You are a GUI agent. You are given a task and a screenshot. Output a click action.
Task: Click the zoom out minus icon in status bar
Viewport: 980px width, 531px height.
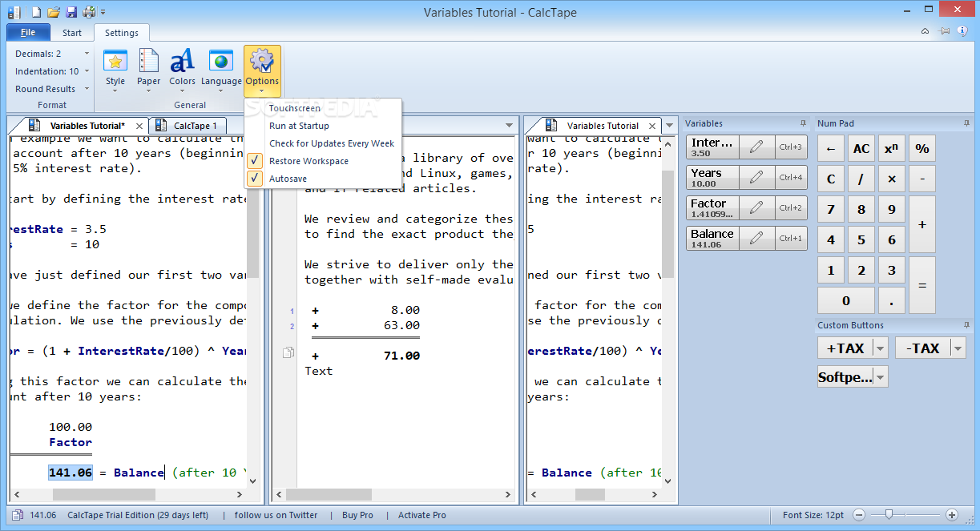pos(859,515)
